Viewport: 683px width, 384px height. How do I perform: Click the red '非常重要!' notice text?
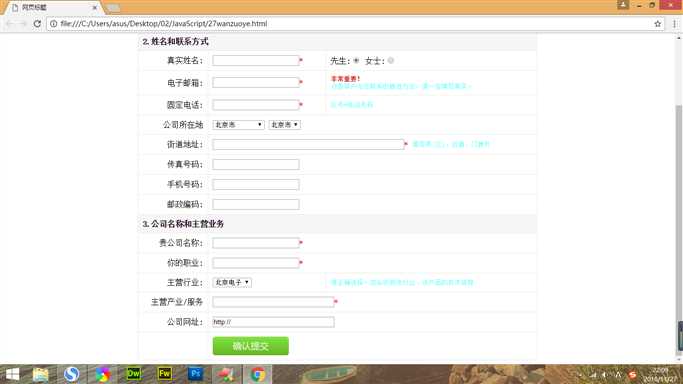pyautogui.click(x=345, y=79)
